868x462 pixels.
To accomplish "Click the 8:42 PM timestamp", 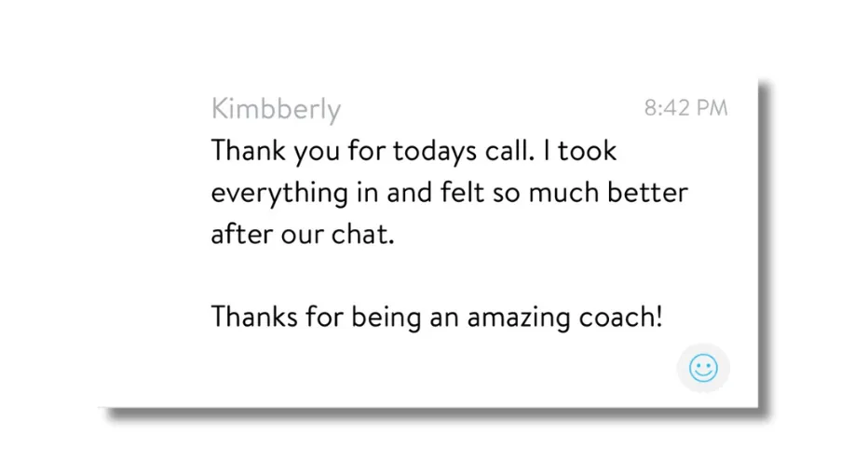I will (685, 108).
